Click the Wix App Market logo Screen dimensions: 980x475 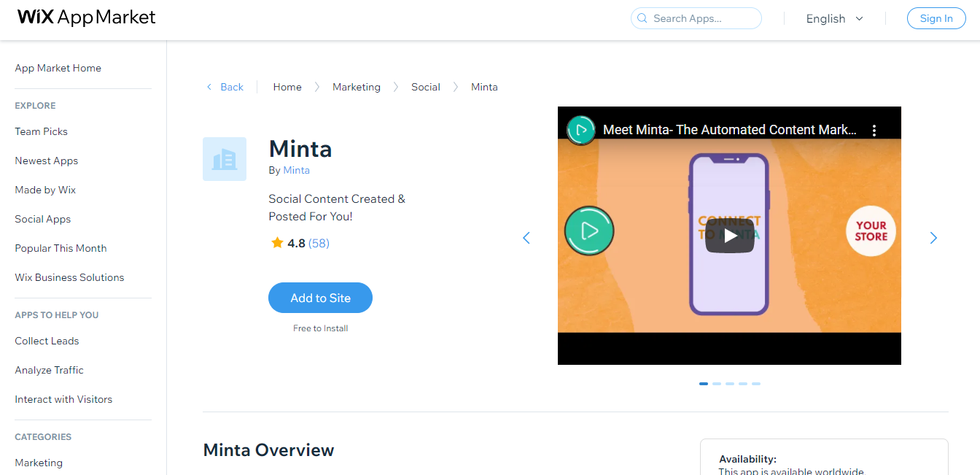point(86,18)
